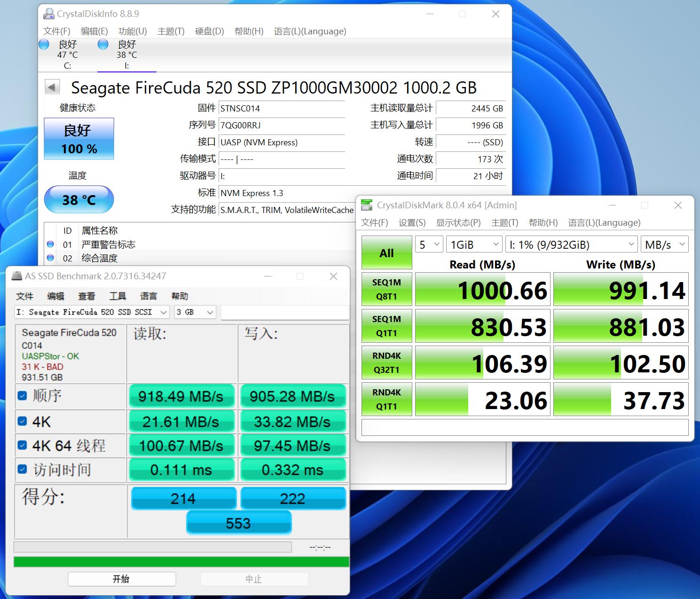700x599 pixels.
Task: Click the CrystalDiskMark icon in its title bar
Action: tap(367, 205)
